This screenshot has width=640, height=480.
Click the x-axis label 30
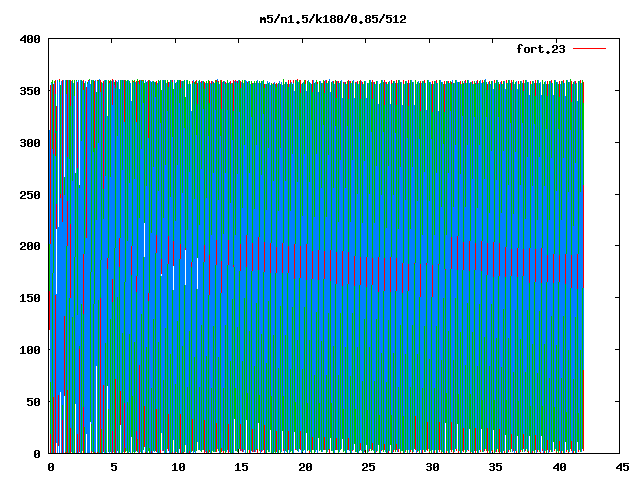pos(432,467)
